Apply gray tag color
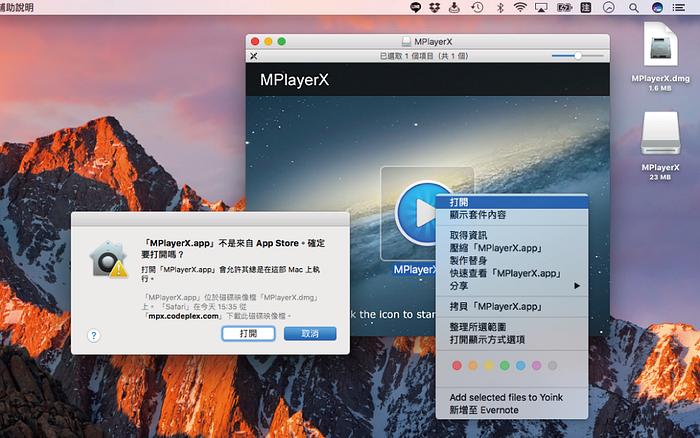The width and height of the screenshot is (700, 438). coord(553,366)
